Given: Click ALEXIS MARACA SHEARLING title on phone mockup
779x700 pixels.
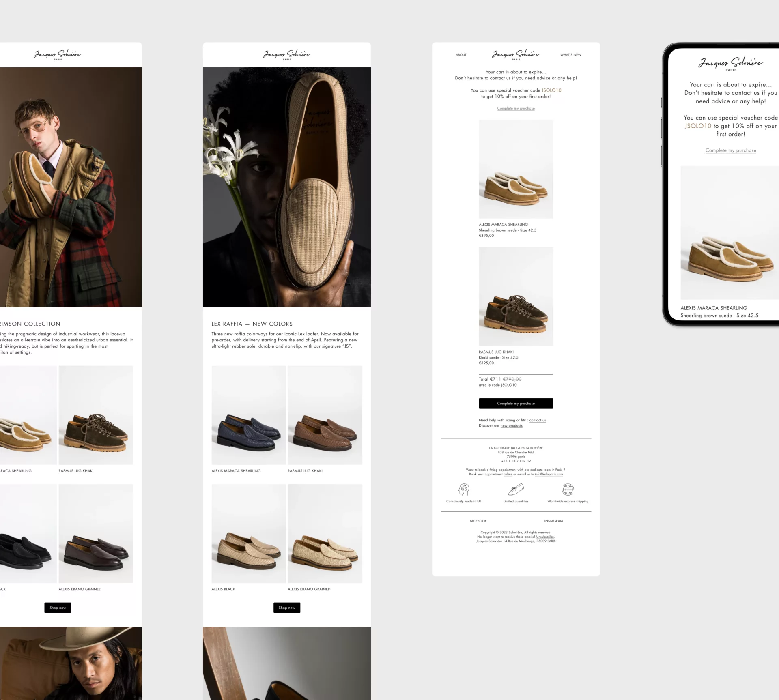Looking at the screenshot, I should 714,308.
